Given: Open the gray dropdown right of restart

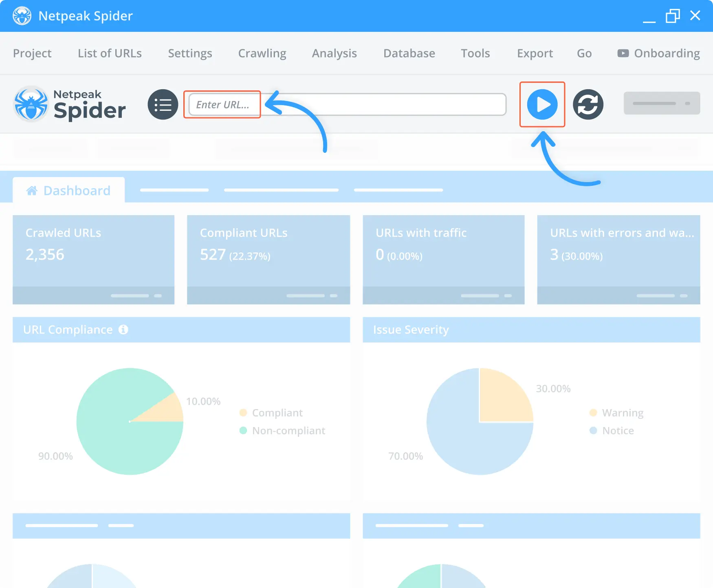Looking at the screenshot, I should click(x=662, y=103).
